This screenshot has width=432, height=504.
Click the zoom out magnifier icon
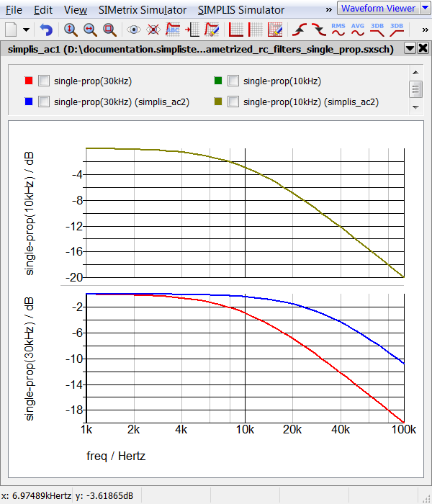pyautogui.click(x=90, y=30)
